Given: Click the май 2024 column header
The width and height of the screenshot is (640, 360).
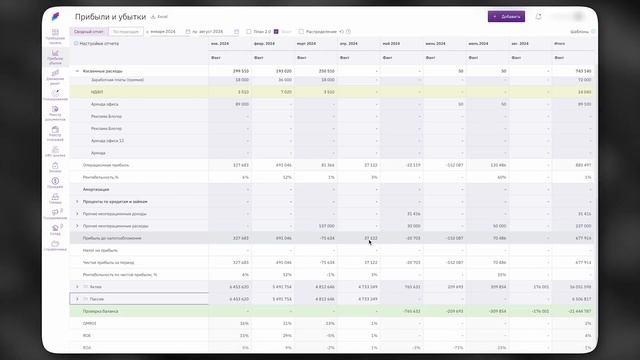Looking at the screenshot, I should coord(391,43).
